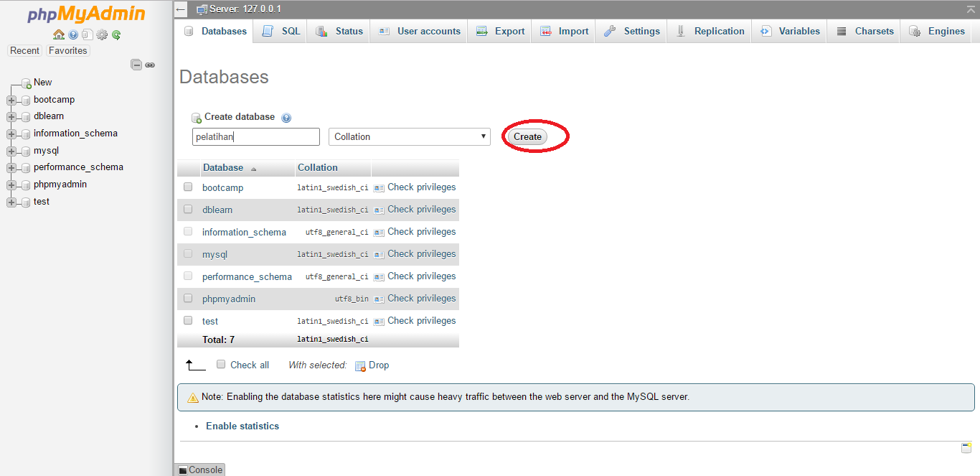Open phpMyAdmin documentation help icon in sidebar

[x=73, y=34]
